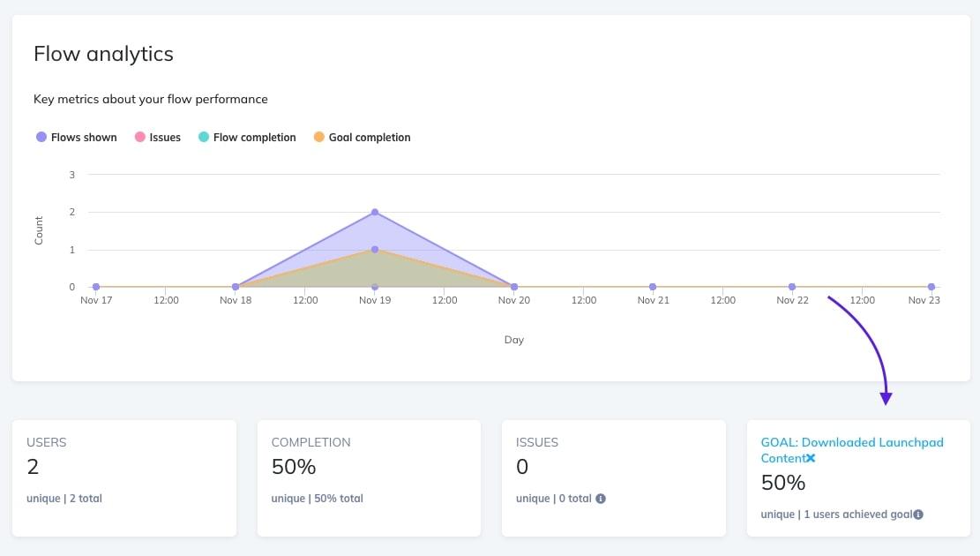The height and width of the screenshot is (556, 980).
Task: Click 'unique | 0 total' text
Action: [x=554, y=499]
